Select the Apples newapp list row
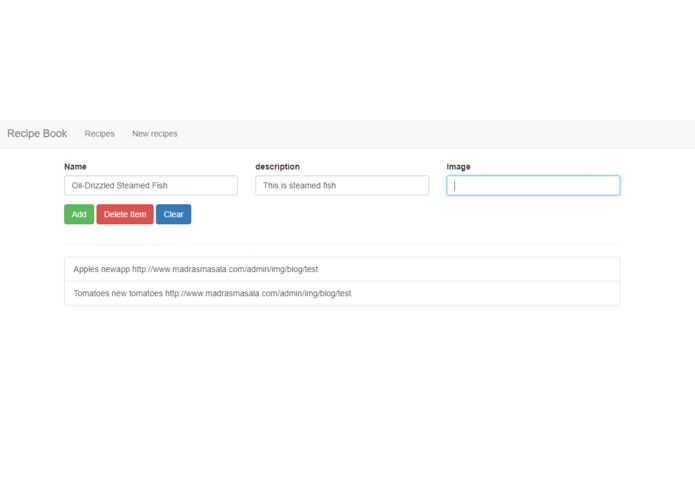 click(x=342, y=269)
